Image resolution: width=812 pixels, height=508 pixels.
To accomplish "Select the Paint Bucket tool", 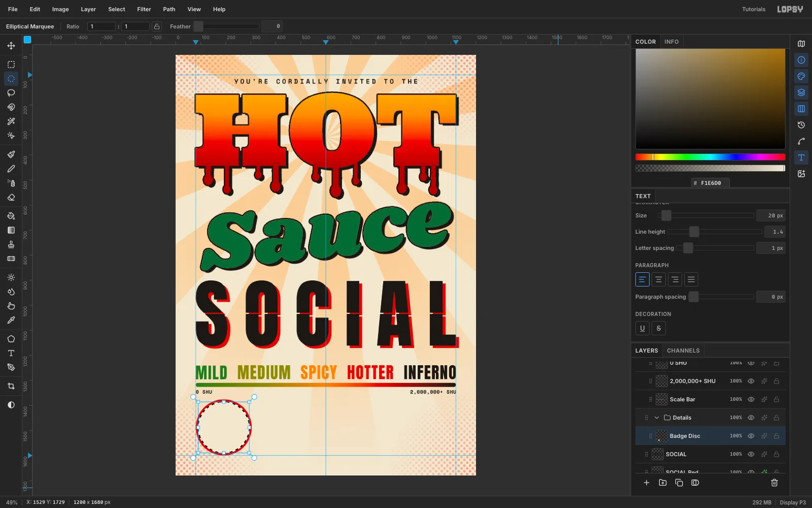I will pyautogui.click(x=11, y=216).
